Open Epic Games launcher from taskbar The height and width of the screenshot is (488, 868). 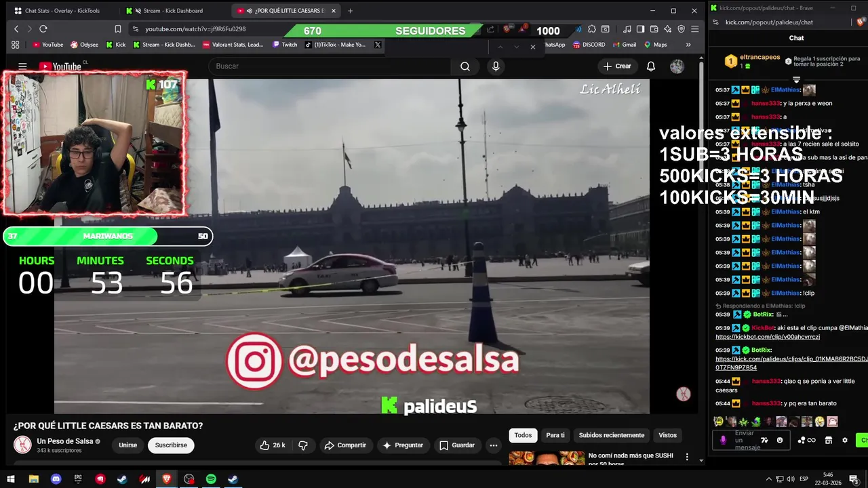(x=78, y=479)
